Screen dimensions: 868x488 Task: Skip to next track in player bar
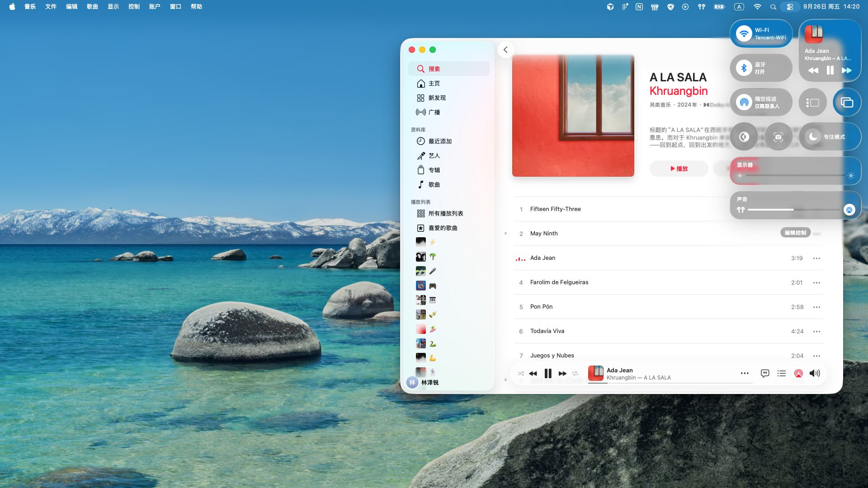562,374
